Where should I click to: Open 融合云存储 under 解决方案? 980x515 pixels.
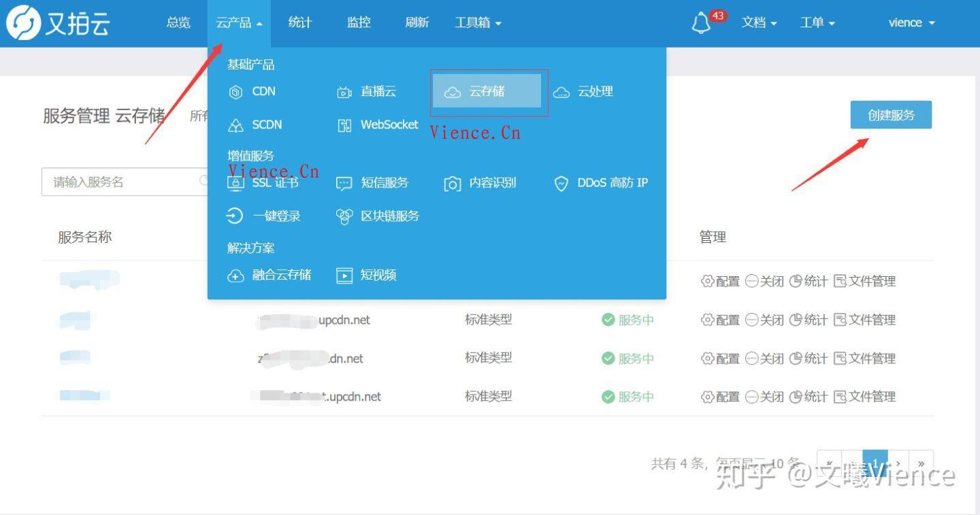click(x=235, y=275)
